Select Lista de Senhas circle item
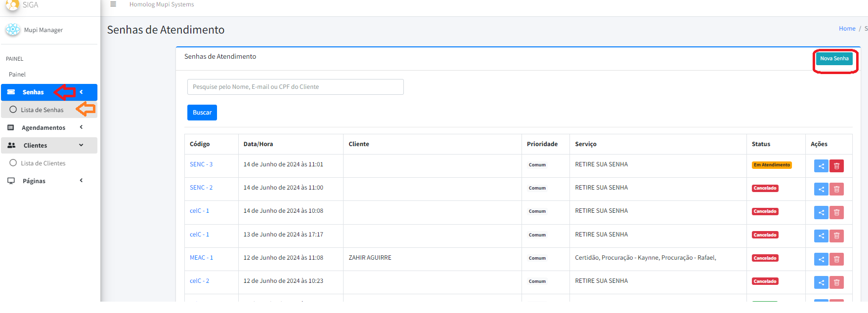This screenshot has width=868, height=313. pos(42,110)
